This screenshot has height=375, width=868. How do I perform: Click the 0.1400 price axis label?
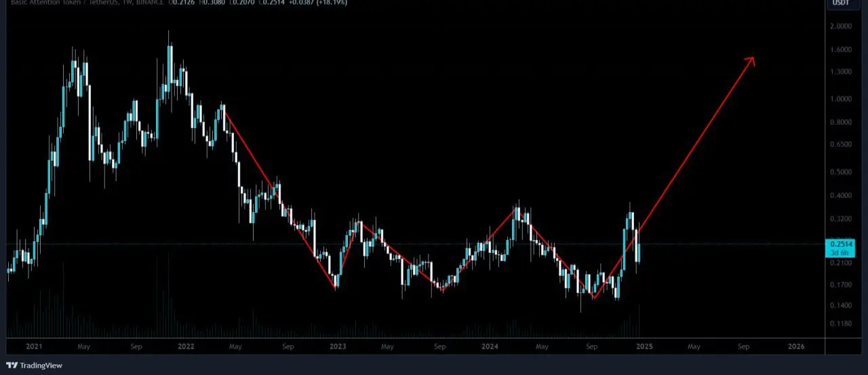(x=840, y=306)
